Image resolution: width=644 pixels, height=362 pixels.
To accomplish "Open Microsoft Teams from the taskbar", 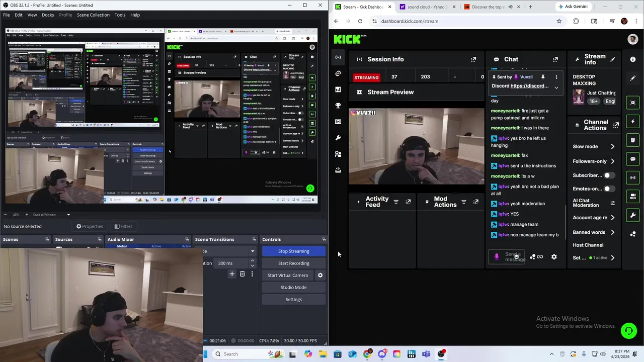I will pos(426,354).
